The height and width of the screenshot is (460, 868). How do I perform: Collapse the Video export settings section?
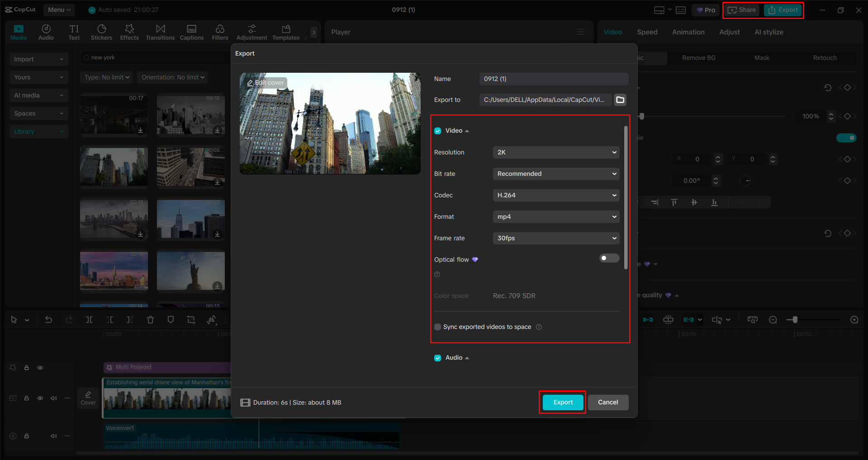pyautogui.click(x=468, y=130)
